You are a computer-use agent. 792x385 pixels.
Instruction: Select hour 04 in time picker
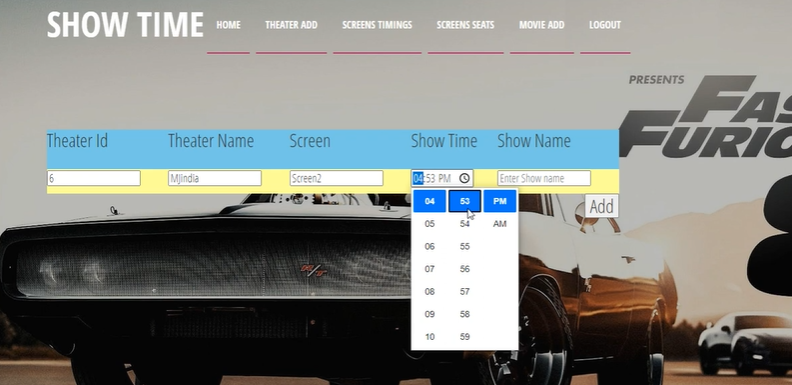click(429, 201)
